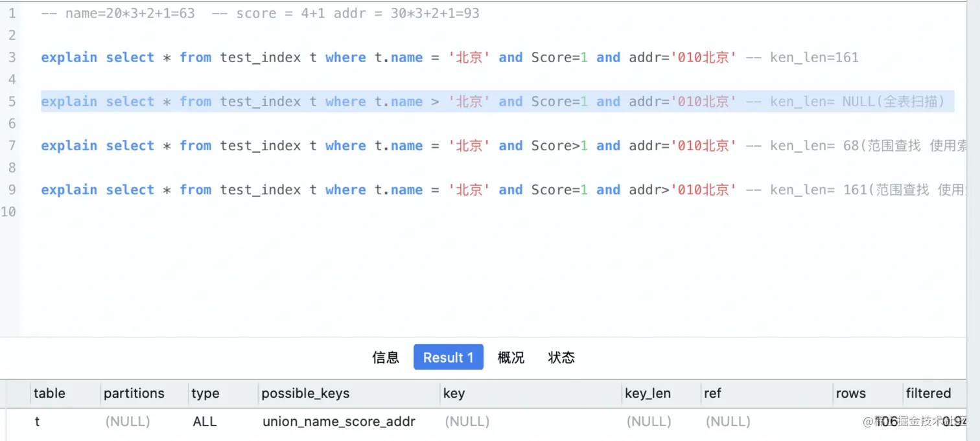Place cursor in highlighted line 5 query
This screenshot has width=980, height=441.
pos(497,102)
